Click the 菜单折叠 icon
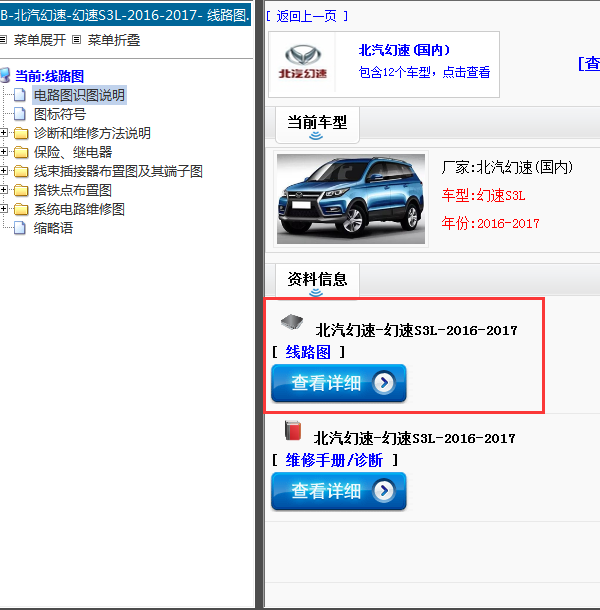The width and height of the screenshot is (600, 610). 77,40
